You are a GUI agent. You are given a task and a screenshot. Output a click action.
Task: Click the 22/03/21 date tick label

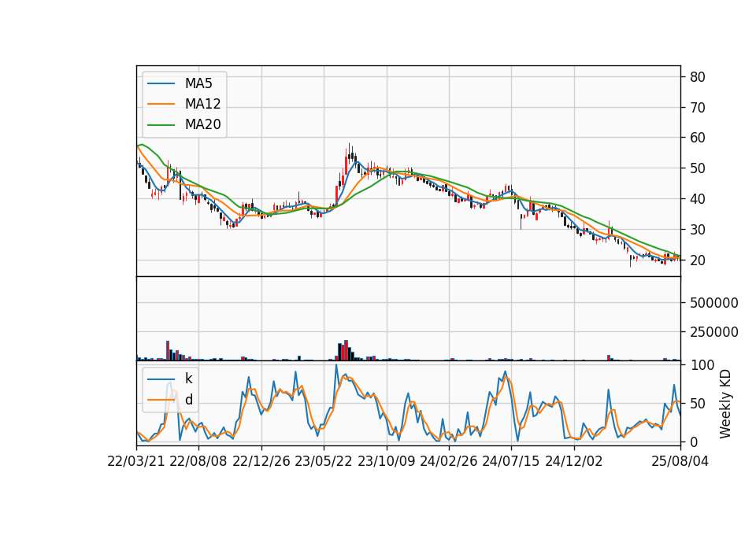136,461
